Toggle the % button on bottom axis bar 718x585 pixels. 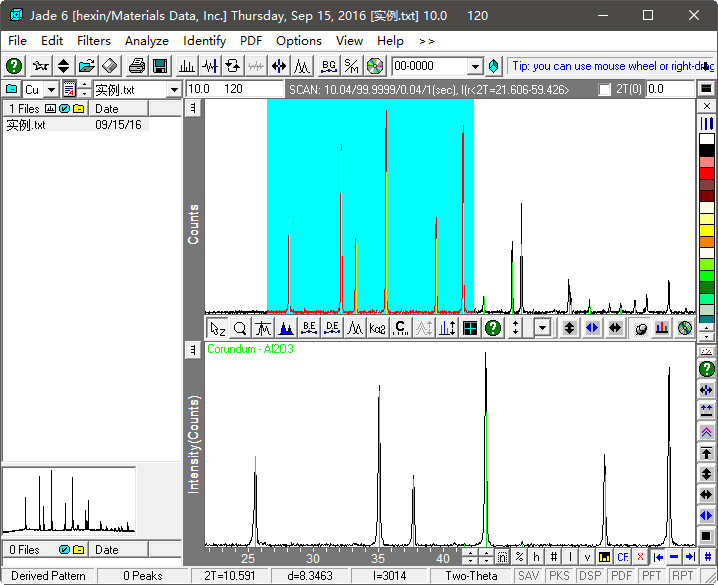pyautogui.click(x=519, y=557)
